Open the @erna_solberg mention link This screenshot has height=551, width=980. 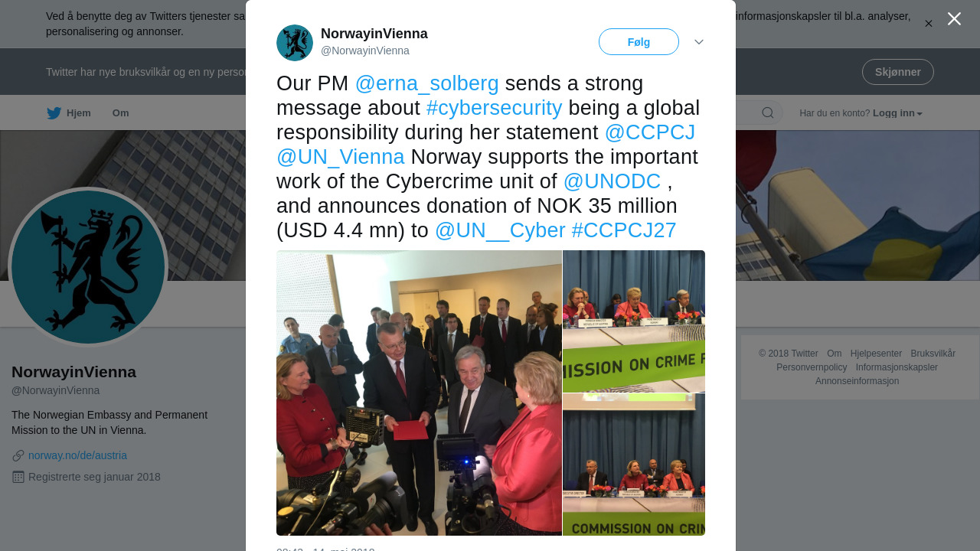[x=426, y=83]
